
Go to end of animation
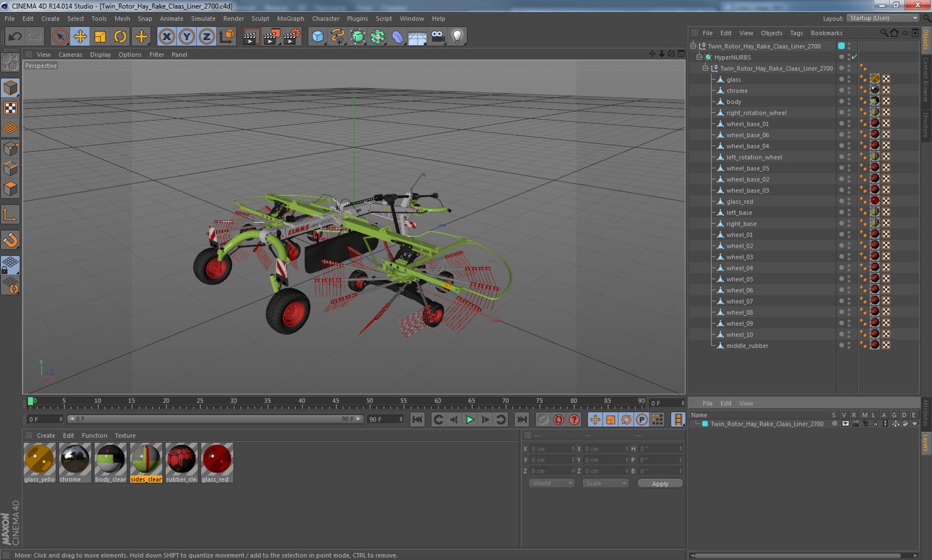522,419
